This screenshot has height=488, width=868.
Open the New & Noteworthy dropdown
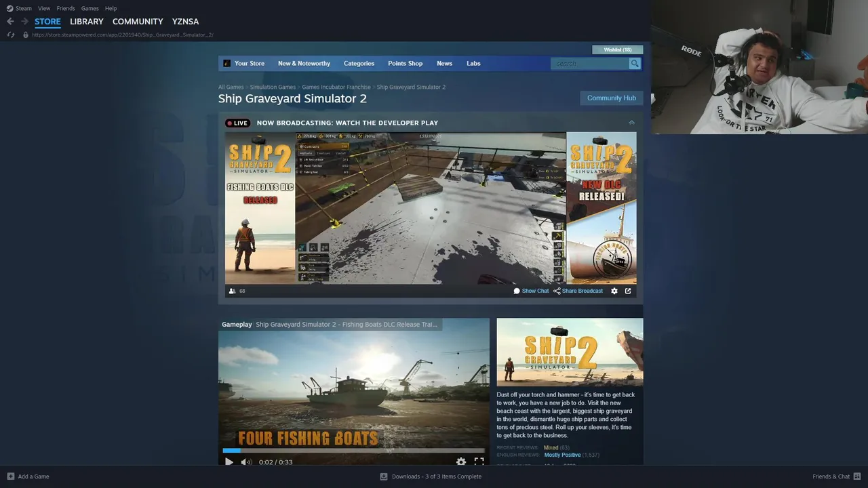pyautogui.click(x=304, y=63)
